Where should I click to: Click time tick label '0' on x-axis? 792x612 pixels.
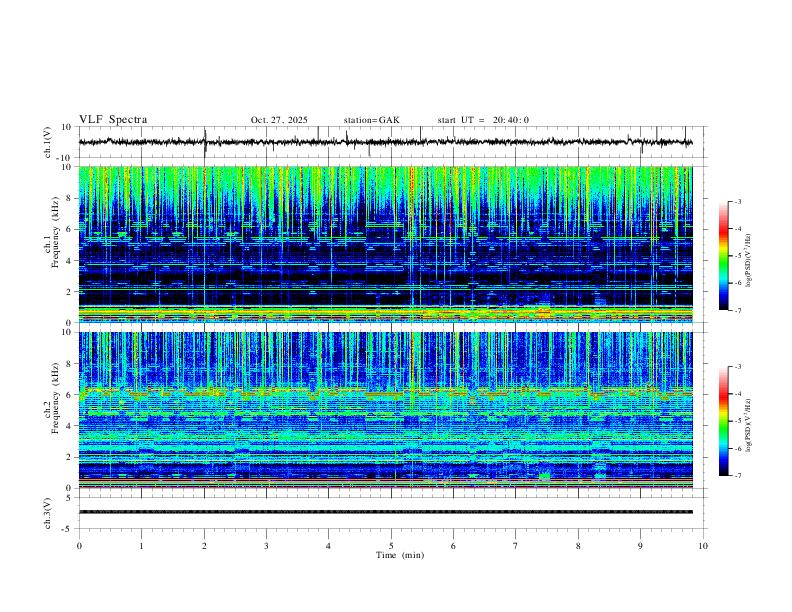pos(79,546)
